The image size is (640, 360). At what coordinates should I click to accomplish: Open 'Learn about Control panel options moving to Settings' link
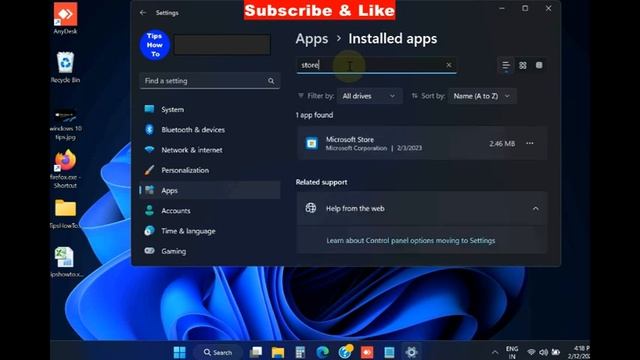click(x=411, y=240)
